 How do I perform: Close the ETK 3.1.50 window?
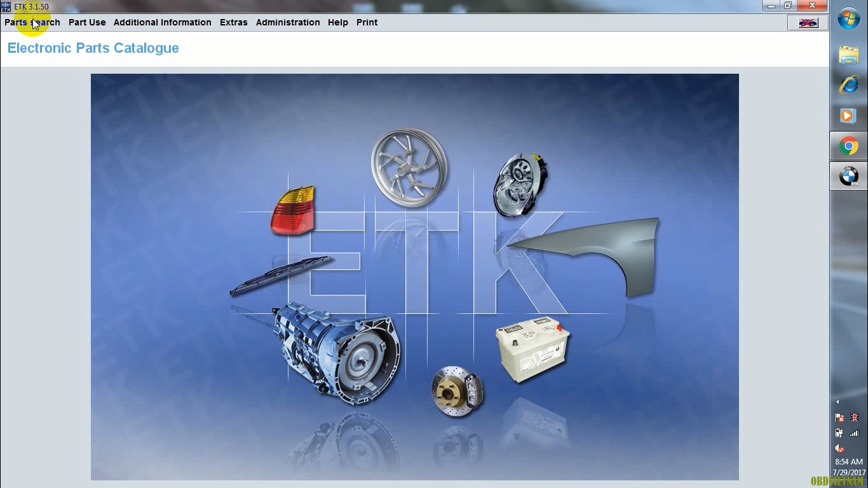tap(812, 6)
